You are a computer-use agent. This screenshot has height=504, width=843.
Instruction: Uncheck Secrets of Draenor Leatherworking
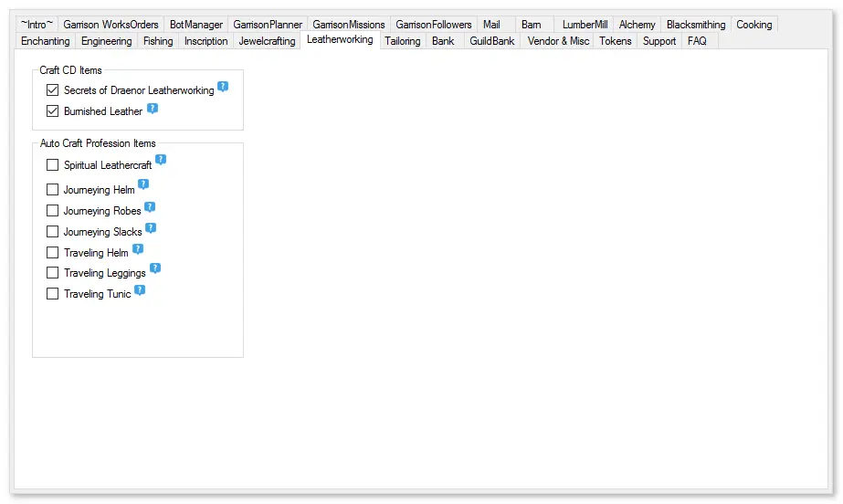pyautogui.click(x=52, y=89)
